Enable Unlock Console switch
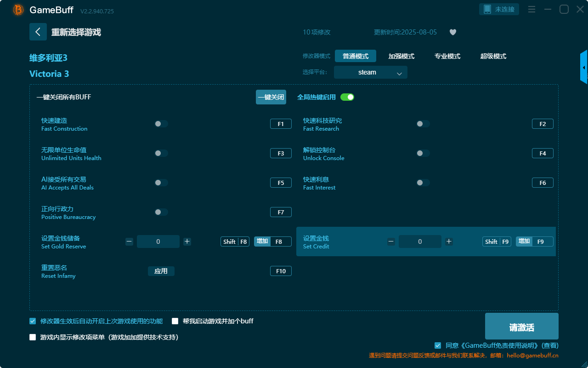588x368 pixels. pyautogui.click(x=423, y=153)
